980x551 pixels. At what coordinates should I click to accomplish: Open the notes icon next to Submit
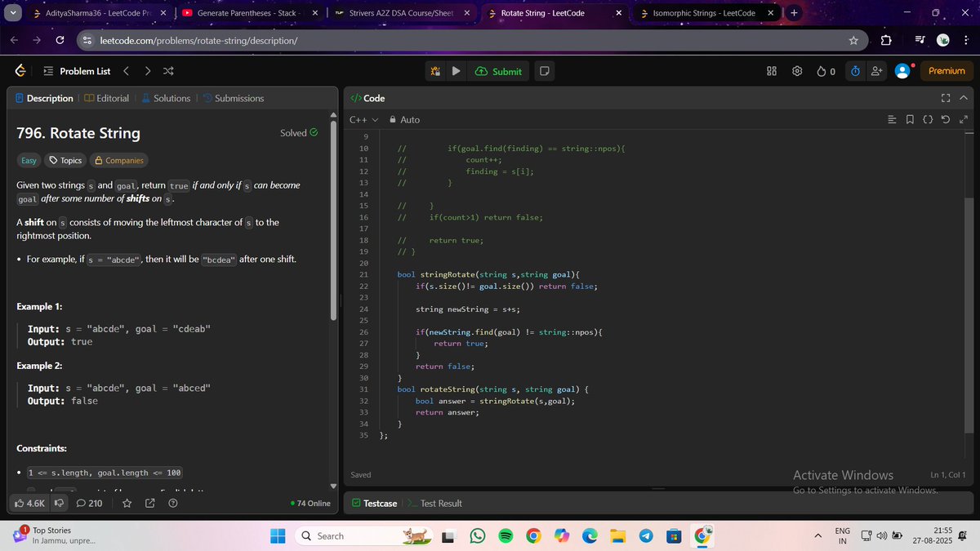(x=545, y=71)
